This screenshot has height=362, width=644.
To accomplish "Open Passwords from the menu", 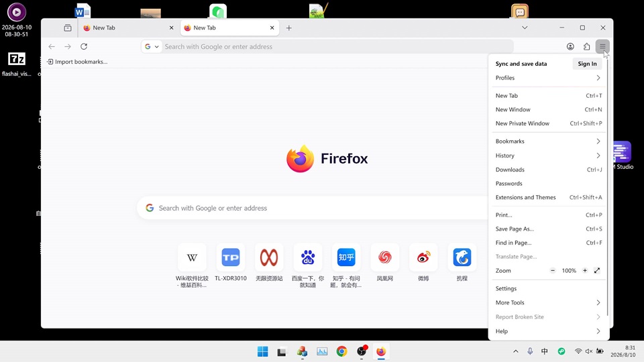I will [549, 184].
